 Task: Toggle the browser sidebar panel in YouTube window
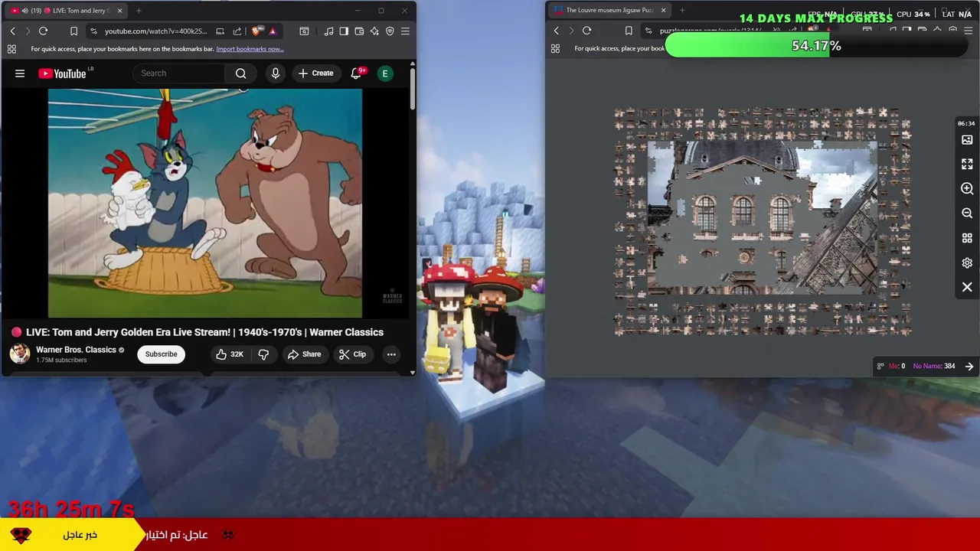(344, 31)
